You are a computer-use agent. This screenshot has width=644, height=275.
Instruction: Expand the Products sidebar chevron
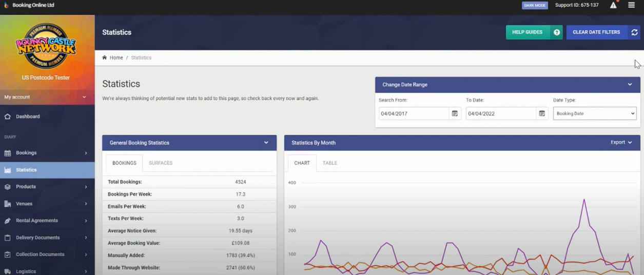click(86, 187)
